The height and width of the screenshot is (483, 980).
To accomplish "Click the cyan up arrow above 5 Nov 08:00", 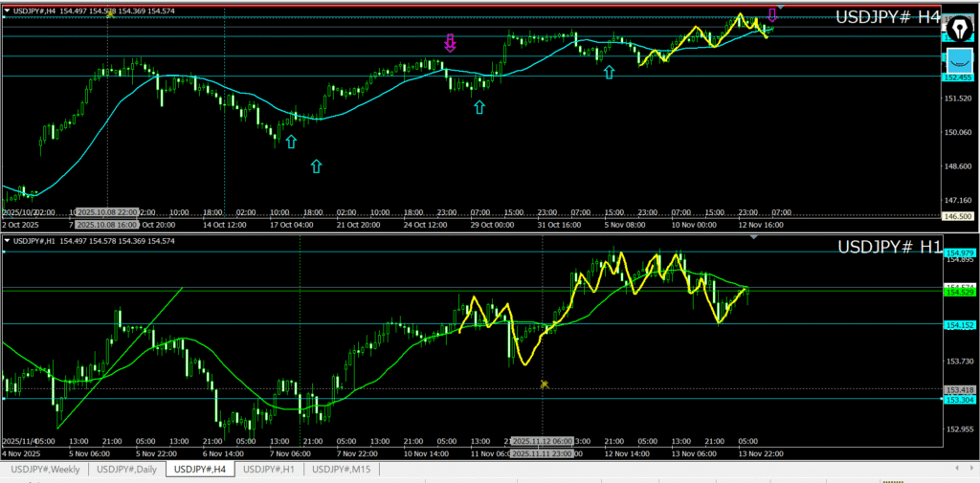I will [609, 71].
